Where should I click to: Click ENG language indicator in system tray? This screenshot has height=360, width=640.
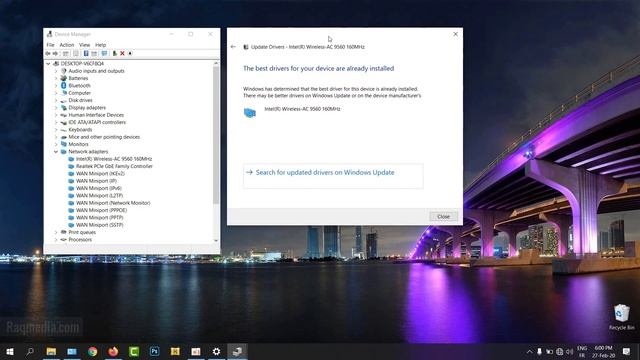(582, 348)
